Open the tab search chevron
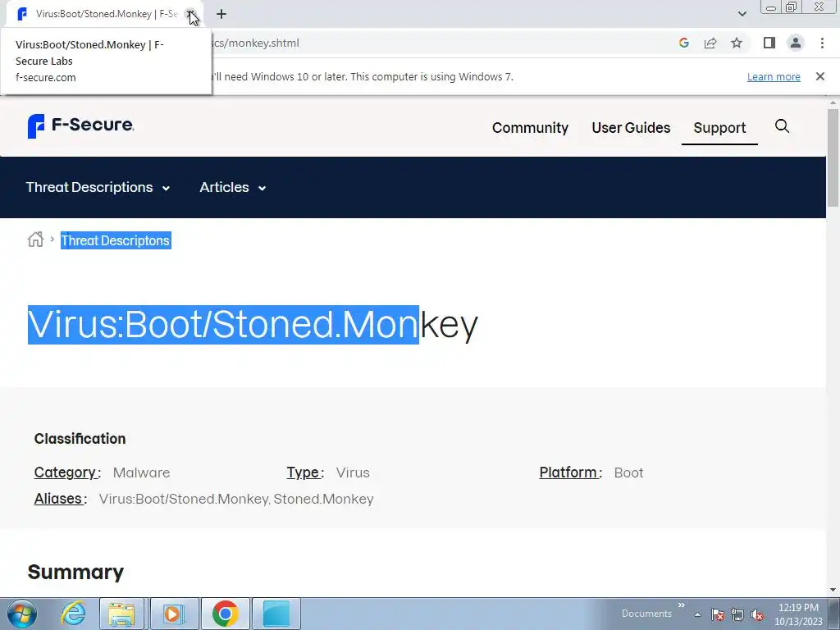Viewport: 840px width, 630px height. 742,14
